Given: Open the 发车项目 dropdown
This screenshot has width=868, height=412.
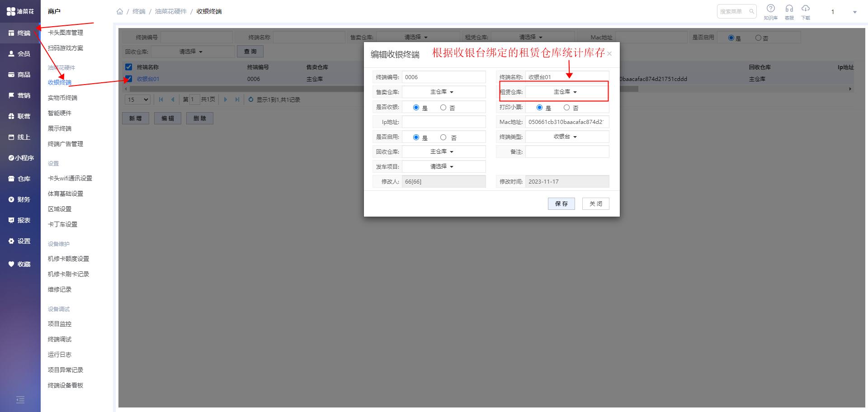Looking at the screenshot, I should [443, 166].
